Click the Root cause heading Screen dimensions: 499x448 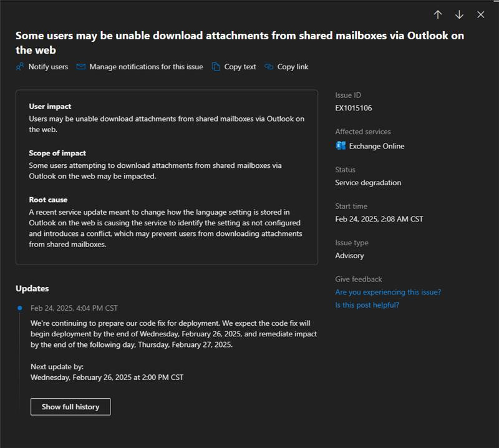pos(48,200)
